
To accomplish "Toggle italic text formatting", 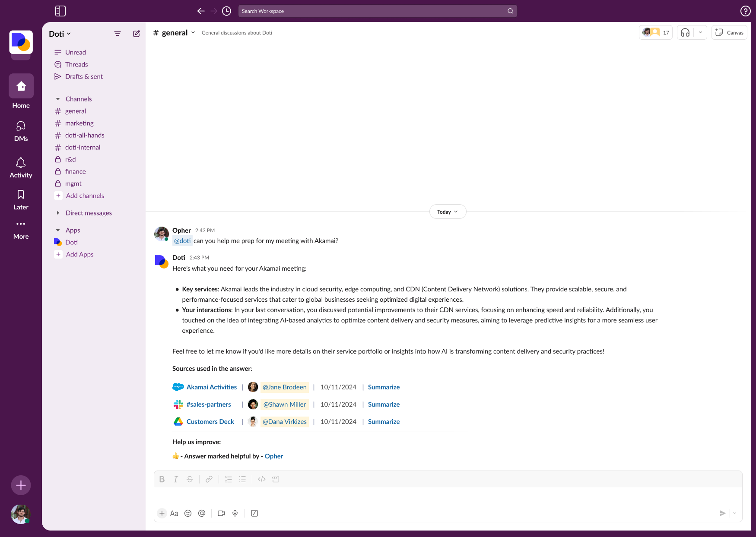I will (176, 479).
